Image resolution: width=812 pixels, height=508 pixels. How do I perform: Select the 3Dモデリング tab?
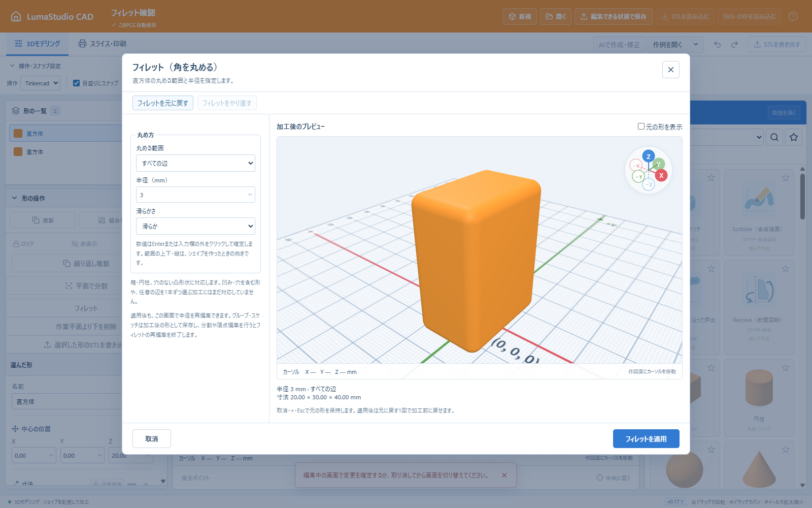point(37,44)
